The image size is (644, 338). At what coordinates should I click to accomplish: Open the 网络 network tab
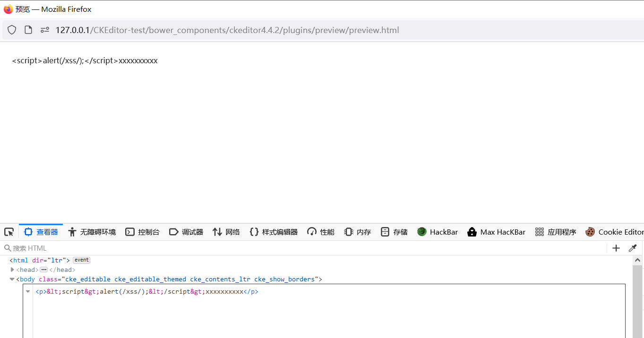(x=226, y=232)
